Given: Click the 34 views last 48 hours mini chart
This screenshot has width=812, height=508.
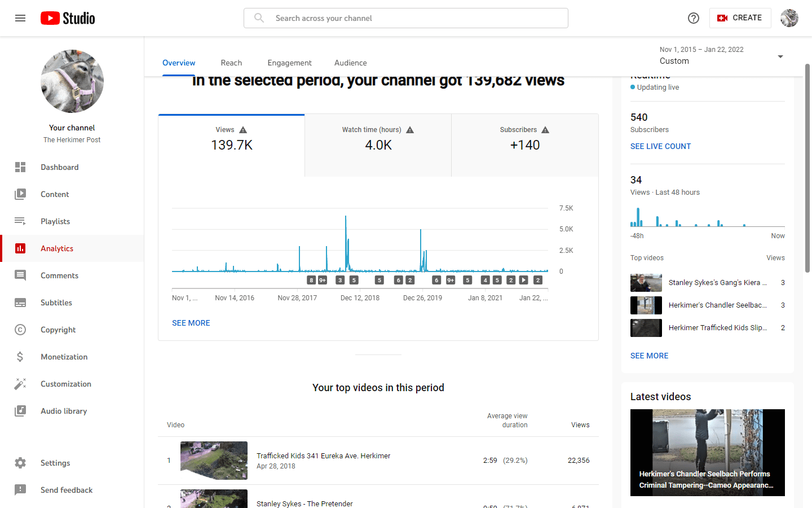Looking at the screenshot, I should [x=708, y=217].
